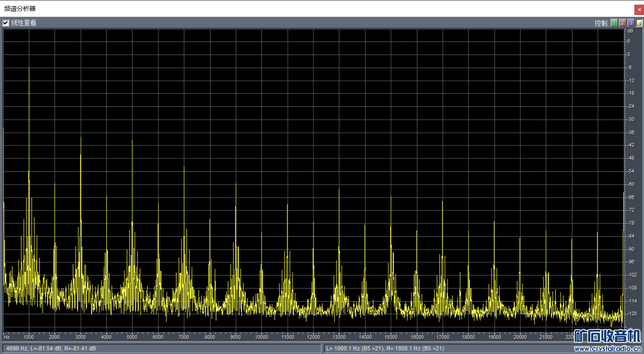644x354 pixels.
Task: Click the 3000 Hz harmonic peak
Action: pyautogui.click(x=81, y=138)
